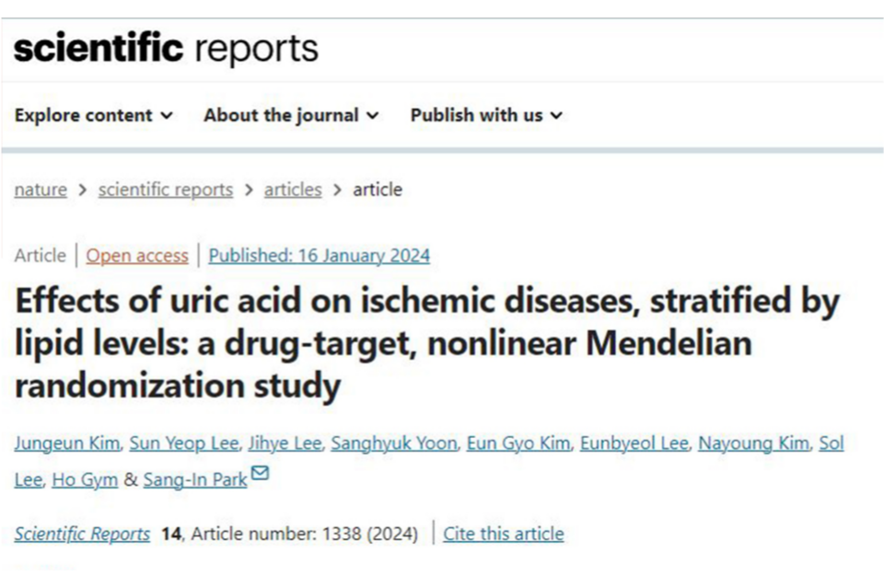Click author Eunbyeol Lee

(634, 444)
